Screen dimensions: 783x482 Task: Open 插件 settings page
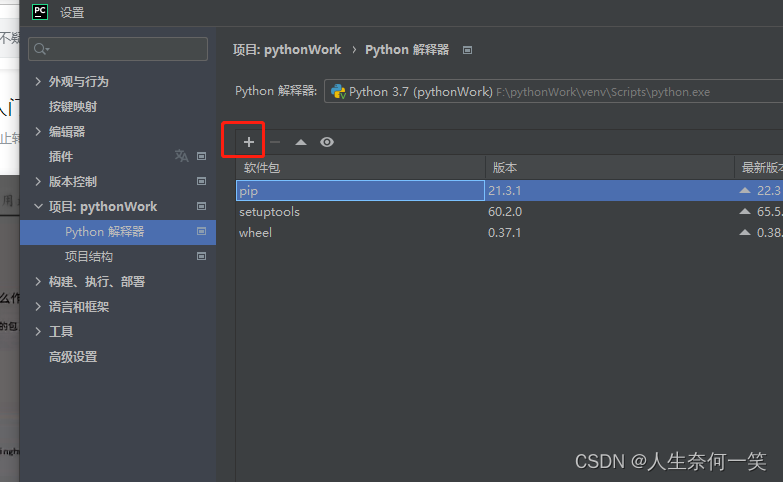[x=61, y=156]
